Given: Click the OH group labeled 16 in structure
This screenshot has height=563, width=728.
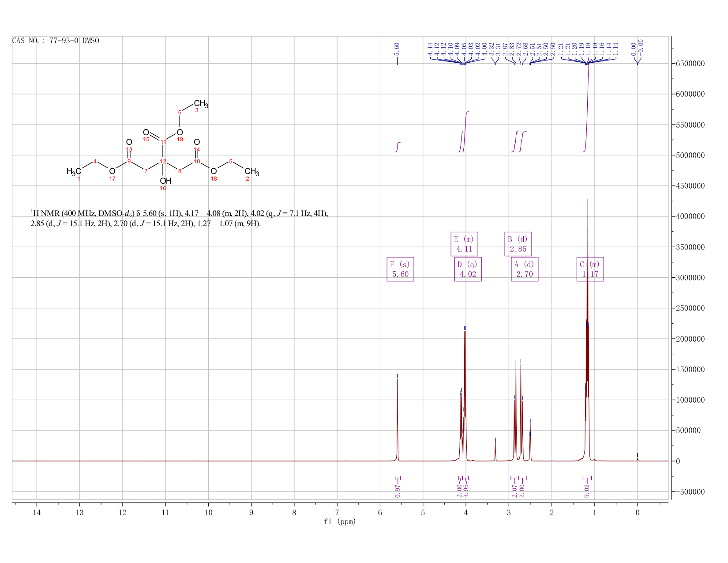Looking at the screenshot, I should [165, 181].
